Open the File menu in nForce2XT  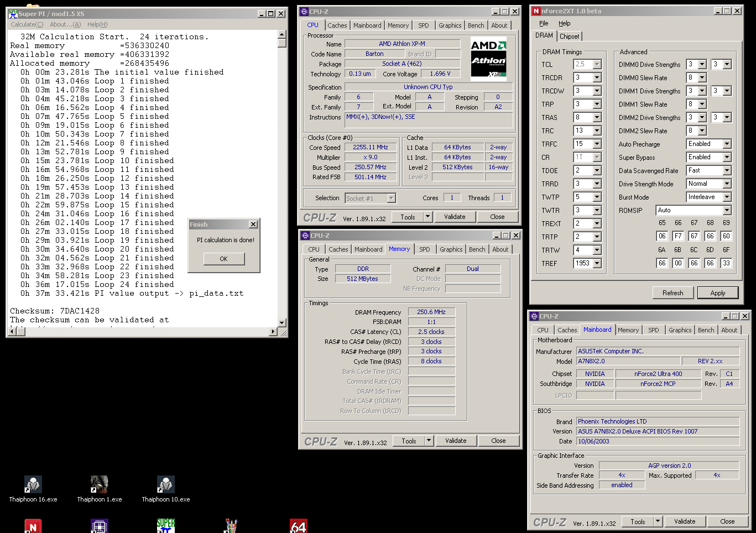[x=544, y=23]
